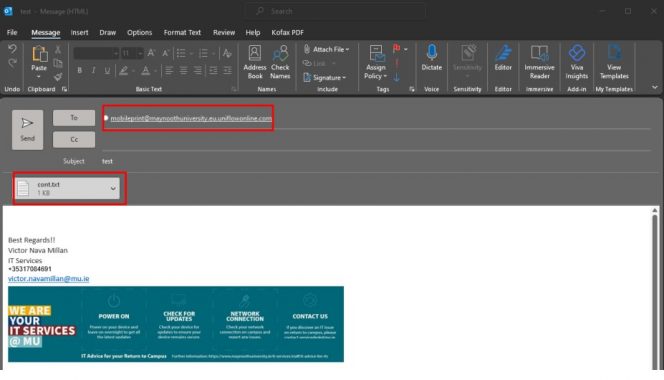The width and height of the screenshot is (664, 380).
Task: Increase font size with grow font icon
Action: tap(151, 53)
